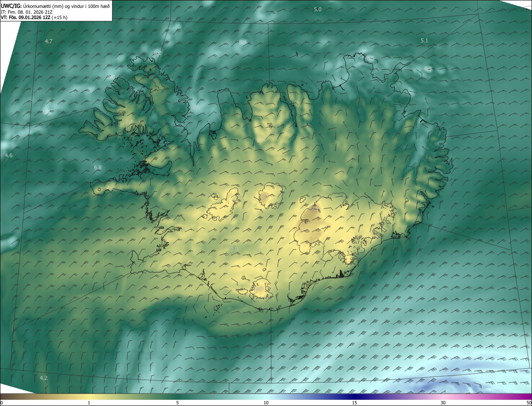This screenshot has width=532, height=406.
Task: Click the 5.0 value on the map
Action: pos(318,9)
